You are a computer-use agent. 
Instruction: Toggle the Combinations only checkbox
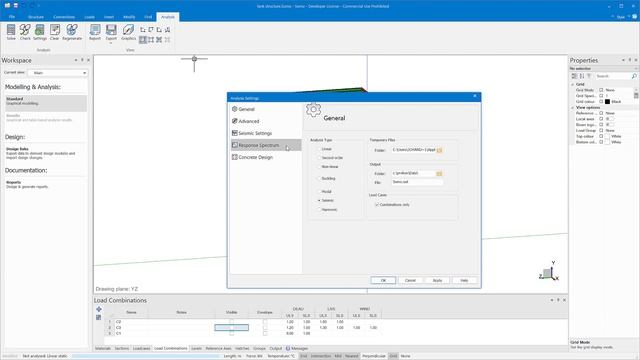click(x=377, y=204)
